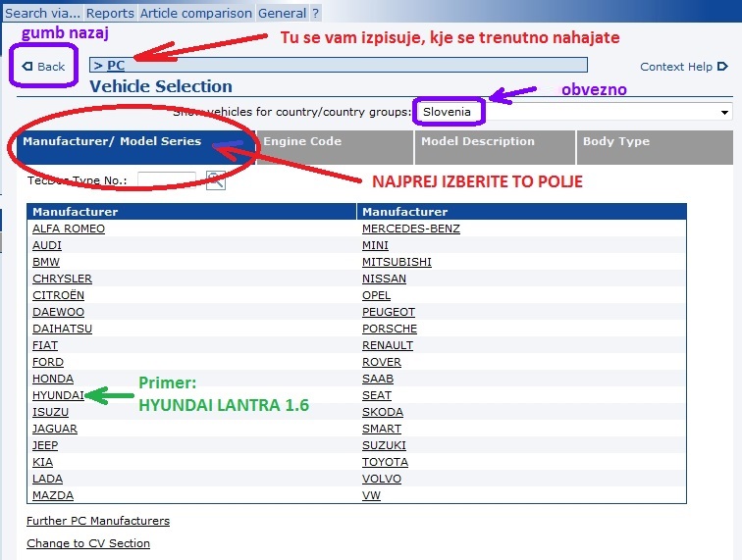Choose manufacturer PORSCHE
This screenshot has height=560, width=742.
(390, 329)
